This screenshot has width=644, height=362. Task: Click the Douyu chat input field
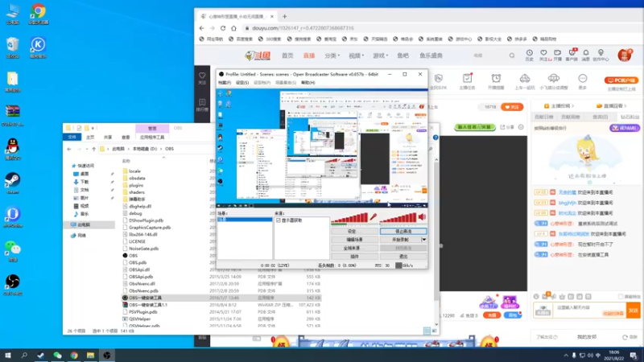point(589,310)
